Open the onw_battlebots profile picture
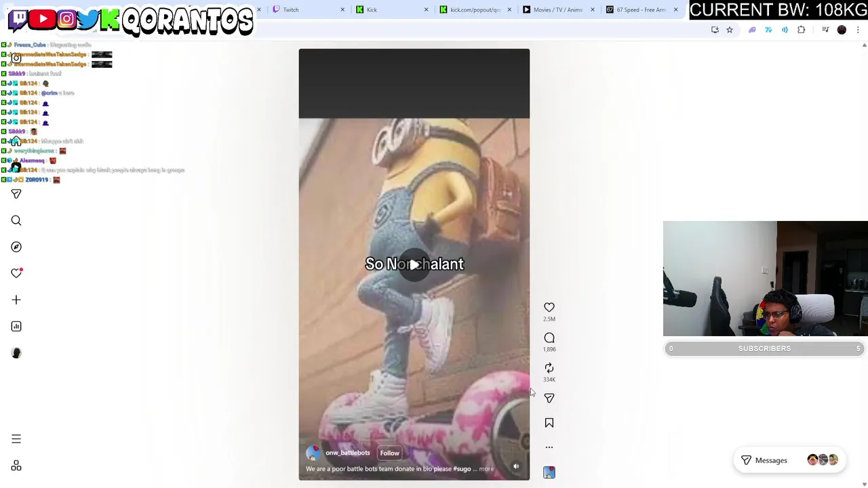The width and height of the screenshot is (868, 488). coord(313,453)
